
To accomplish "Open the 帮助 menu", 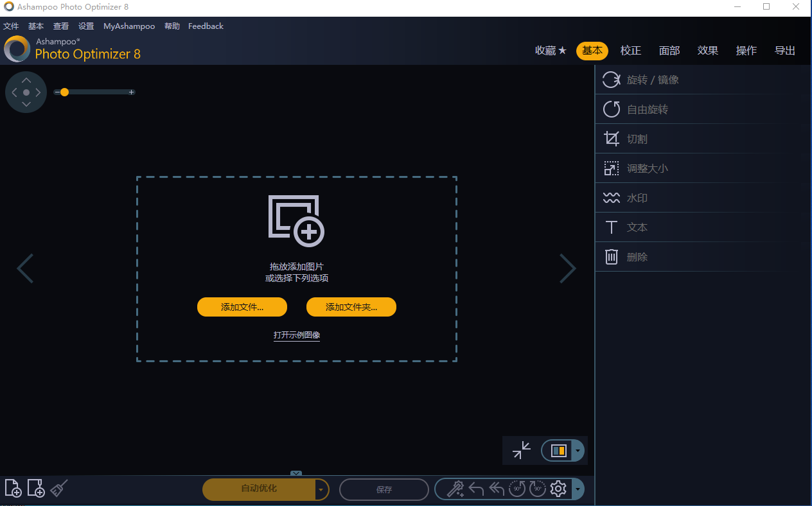I will pyautogui.click(x=172, y=26).
